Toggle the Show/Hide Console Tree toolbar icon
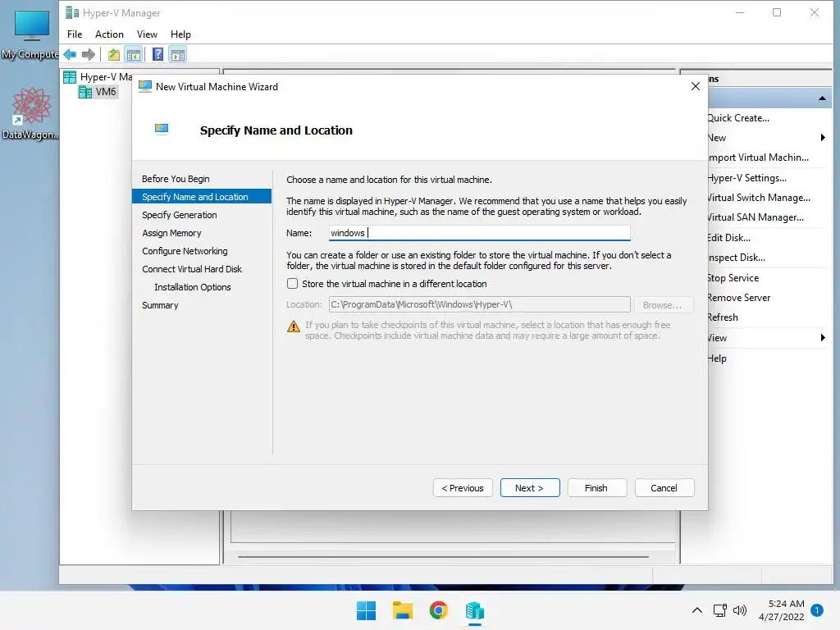 click(x=134, y=54)
